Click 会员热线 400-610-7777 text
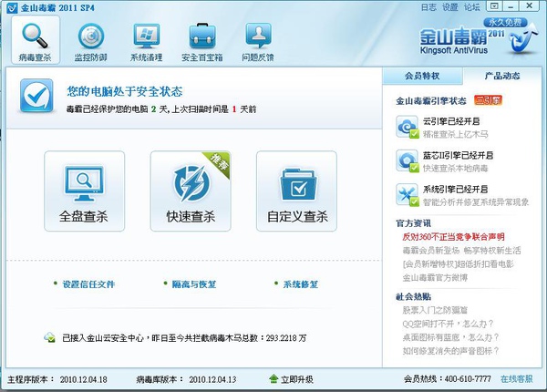 click(448, 378)
